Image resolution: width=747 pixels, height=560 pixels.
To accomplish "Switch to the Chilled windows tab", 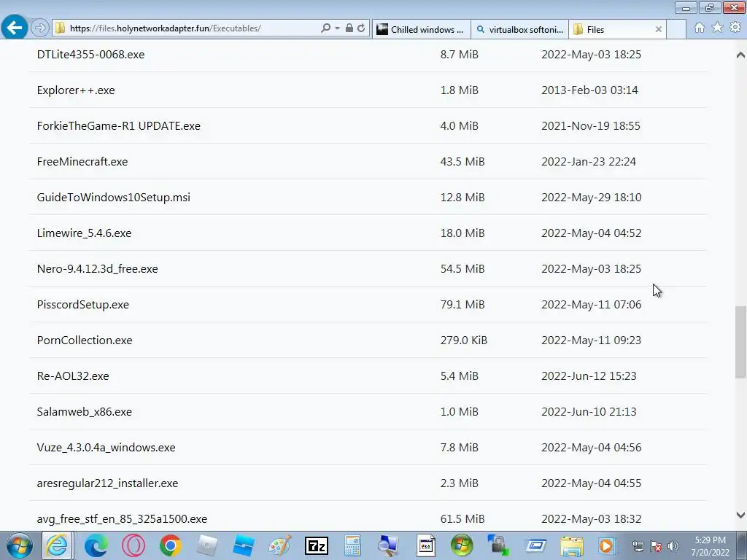I will tap(421, 29).
